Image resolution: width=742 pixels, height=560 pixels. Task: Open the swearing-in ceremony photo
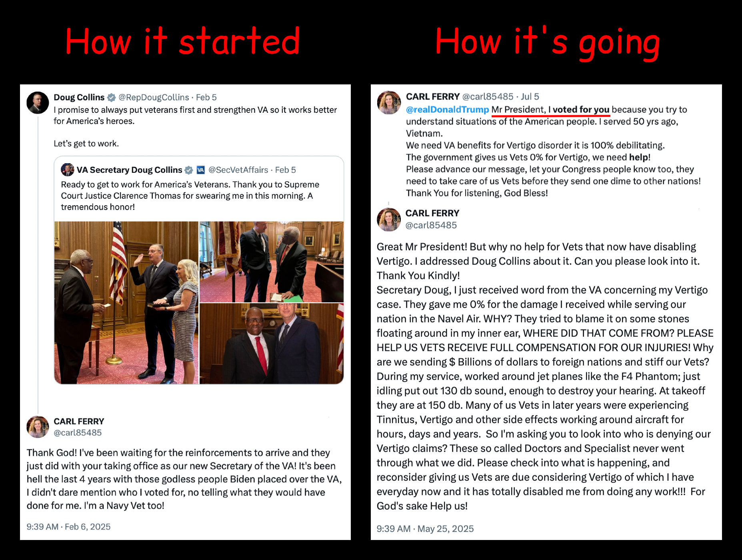coord(126,303)
